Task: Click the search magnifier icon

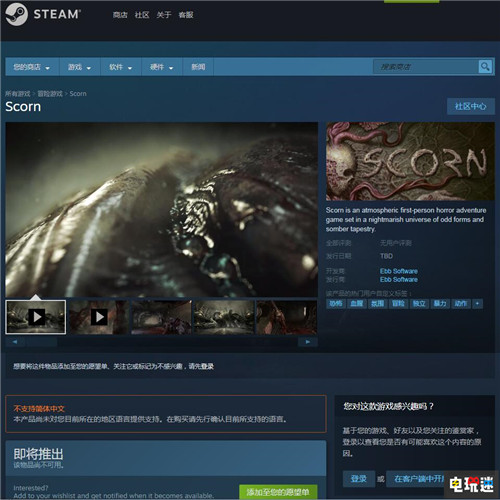Action: tap(485, 67)
